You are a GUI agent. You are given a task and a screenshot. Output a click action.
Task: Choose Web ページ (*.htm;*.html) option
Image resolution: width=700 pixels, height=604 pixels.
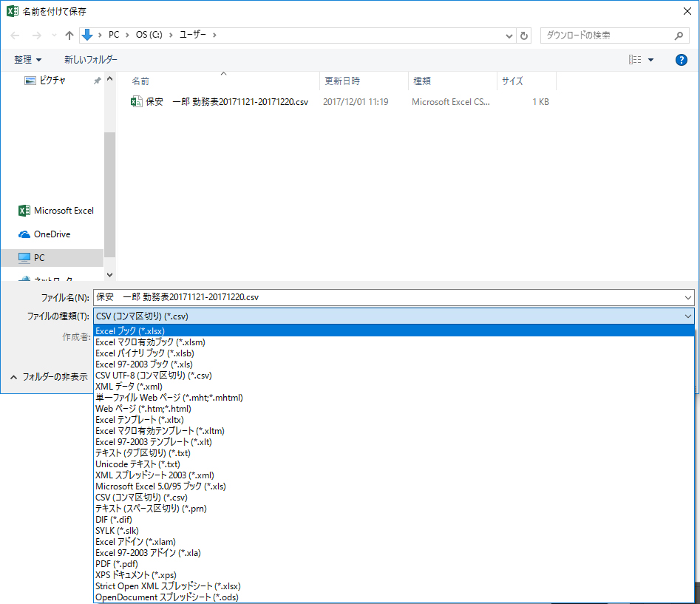pyautogui.click(x=394, y=409)
